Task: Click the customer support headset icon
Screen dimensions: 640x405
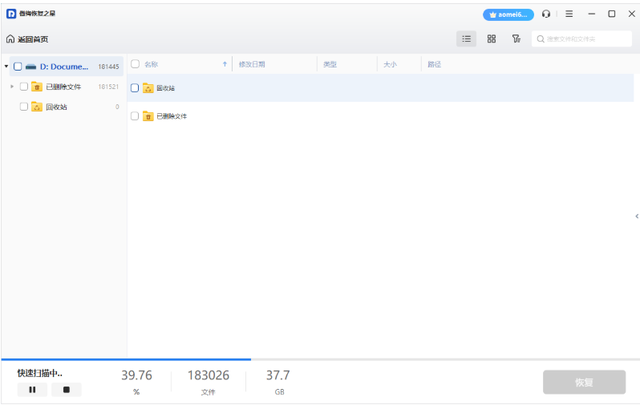Action: tap(546, 14)
